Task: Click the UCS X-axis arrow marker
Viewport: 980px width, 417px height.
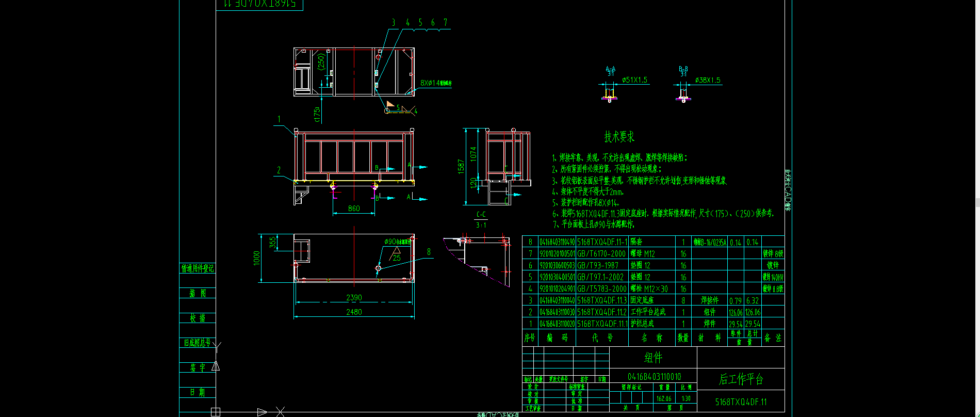Action: [x=262, y=412]
